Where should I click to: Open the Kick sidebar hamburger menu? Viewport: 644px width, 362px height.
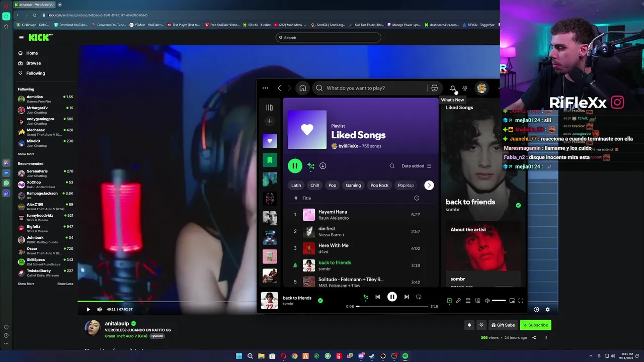[x=21, y=37]
